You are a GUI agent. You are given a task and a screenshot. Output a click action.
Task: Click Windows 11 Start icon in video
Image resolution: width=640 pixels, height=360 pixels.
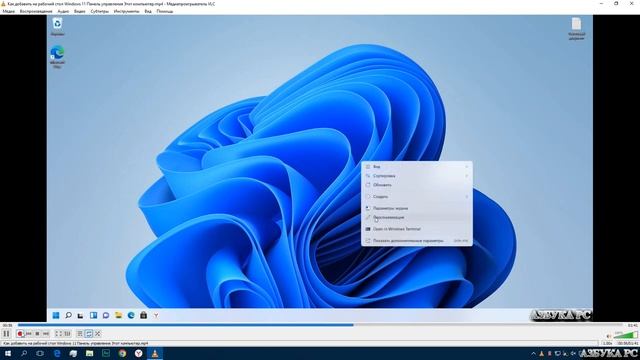point(56,315)
